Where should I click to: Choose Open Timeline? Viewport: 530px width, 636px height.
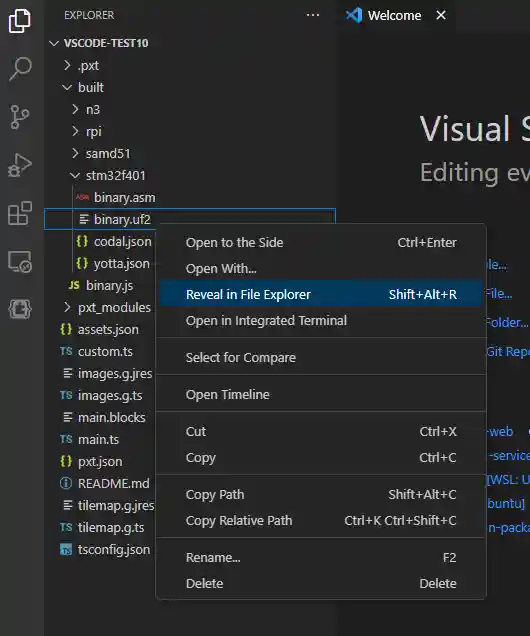(x=321, y=395)
